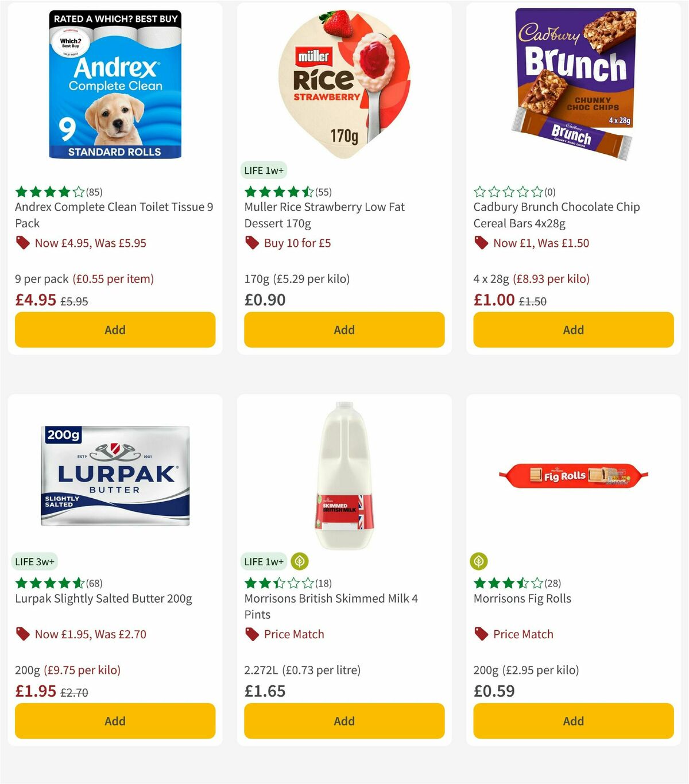Click the red offer tag icon beside "Now £4.95, Was £5.95"

[x=23, y=243]
